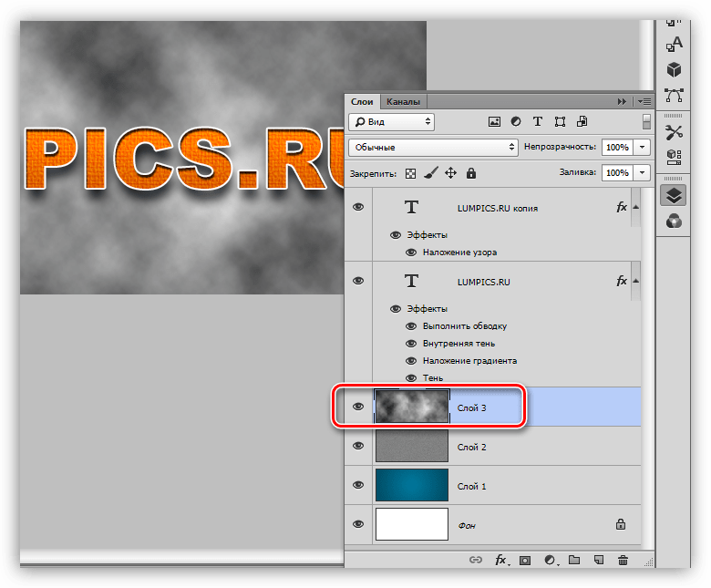Open the tool presets crossed-tools icon
The image size is (711, 588).
(x=674, y=133)
